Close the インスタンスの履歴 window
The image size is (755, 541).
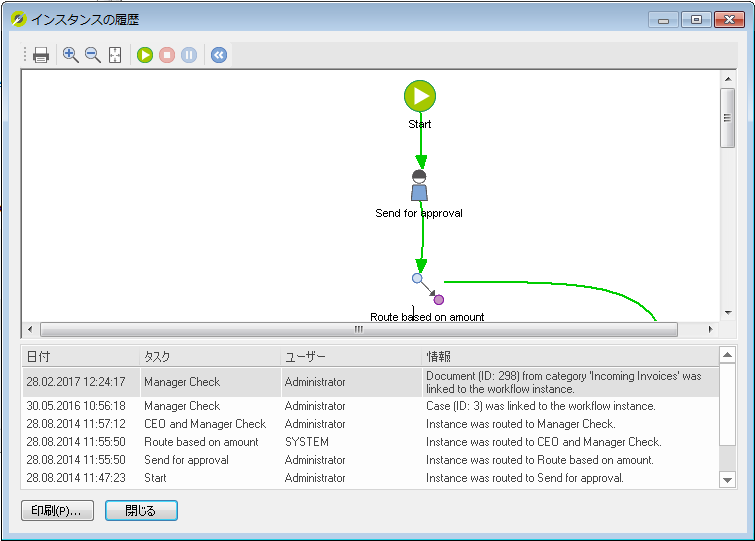click(x=729, y=20)
